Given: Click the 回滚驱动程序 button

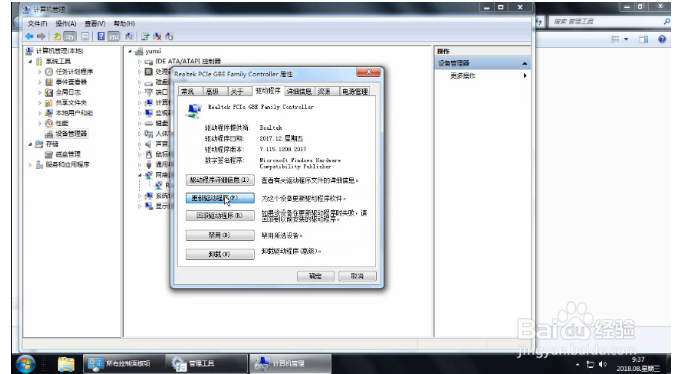Looking at the screenshot, I should [220, 215].
